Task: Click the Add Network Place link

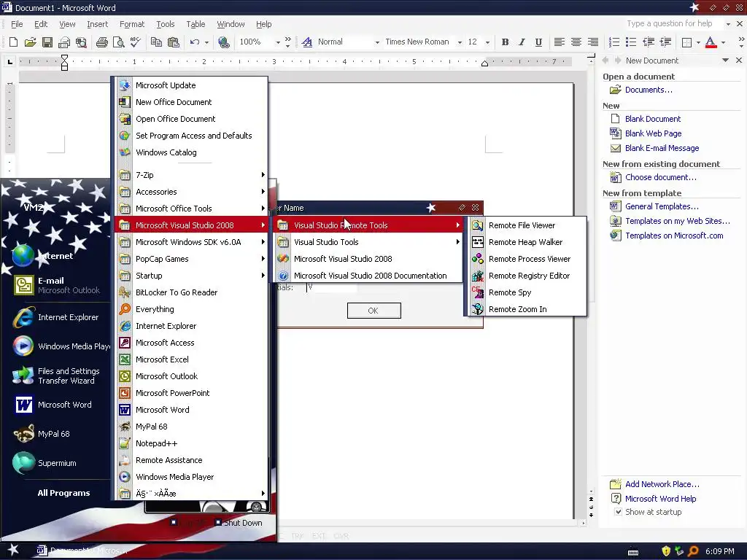Action: coord(662,484)
